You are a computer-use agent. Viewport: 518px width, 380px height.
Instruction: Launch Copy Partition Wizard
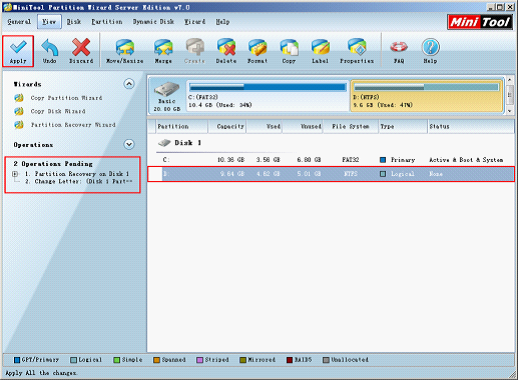66,98
